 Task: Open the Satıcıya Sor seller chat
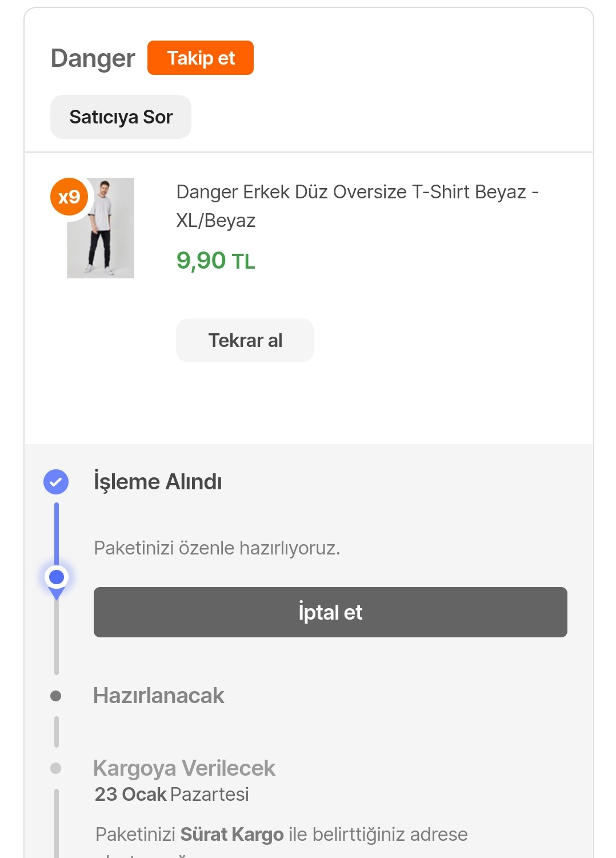tap(121, 117)
